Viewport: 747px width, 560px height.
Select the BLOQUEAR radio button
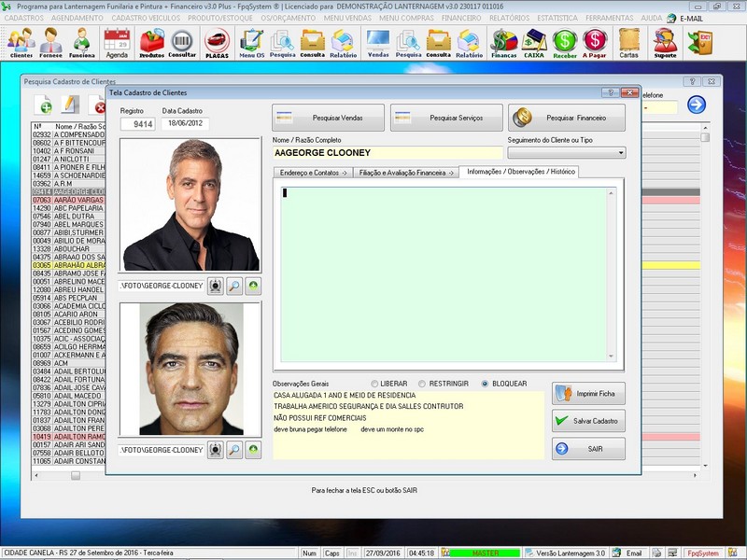[x=485, y=384]
